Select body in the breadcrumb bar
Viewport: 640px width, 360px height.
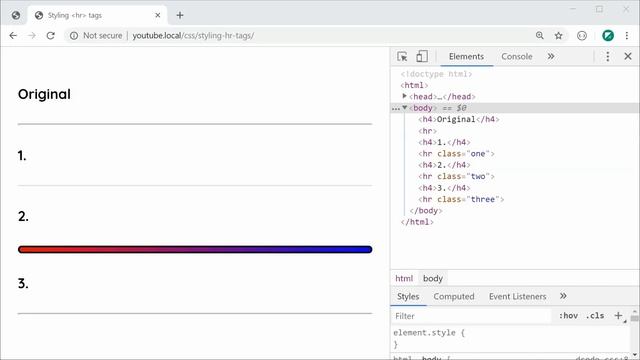pyautogui.click(x=433, y=278)
